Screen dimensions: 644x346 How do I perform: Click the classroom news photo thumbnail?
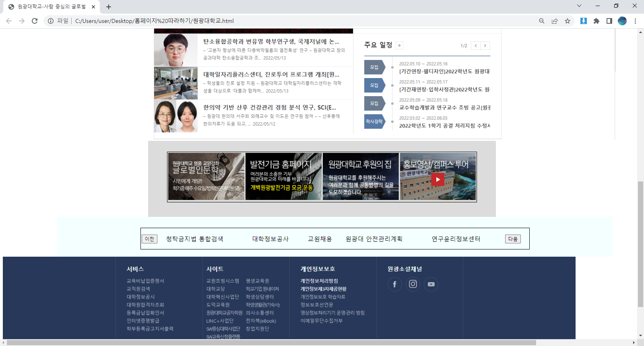[x=176, y=83]
